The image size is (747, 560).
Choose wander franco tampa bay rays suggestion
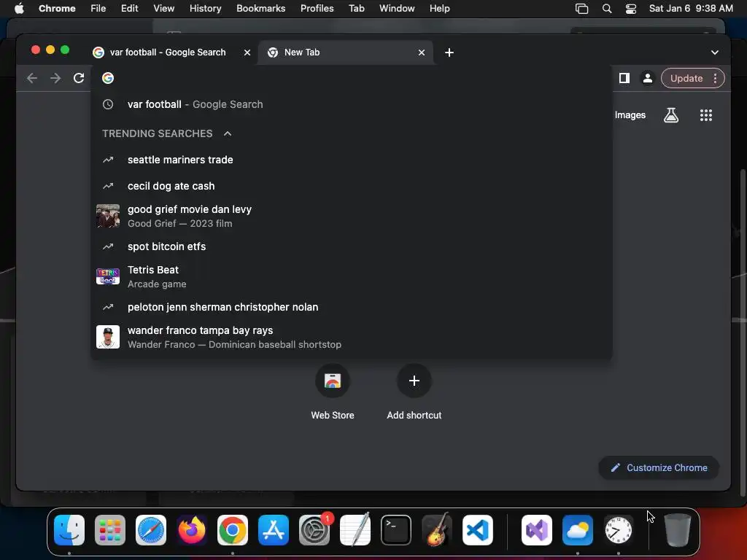pyautogui.click(x=351, y=337)
